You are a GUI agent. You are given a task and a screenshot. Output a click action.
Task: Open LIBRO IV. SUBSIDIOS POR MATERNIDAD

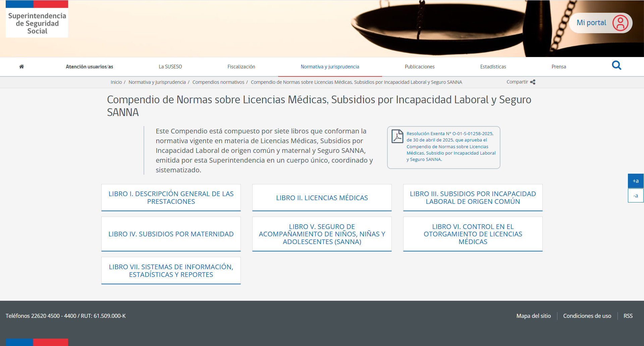tap(171, 234)
